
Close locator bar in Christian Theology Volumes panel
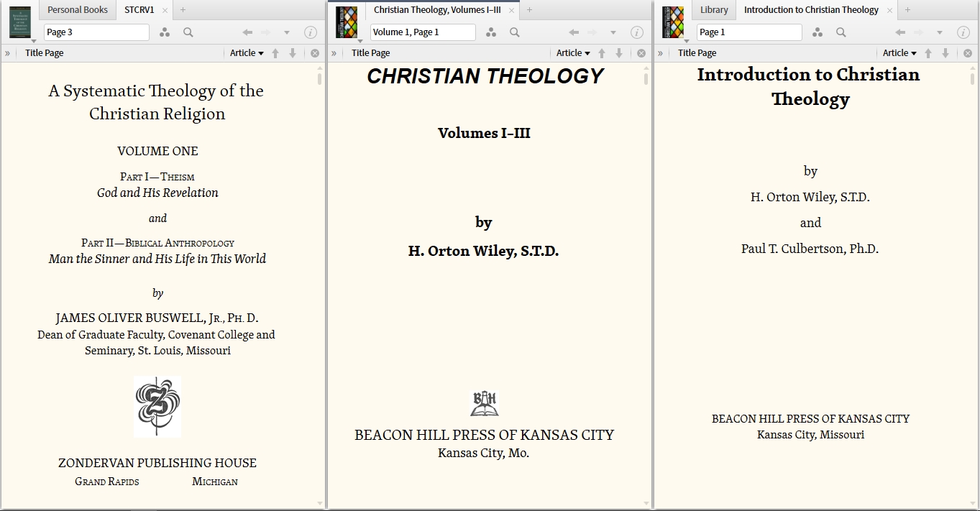pyautogui.click(x=641, y=53)
